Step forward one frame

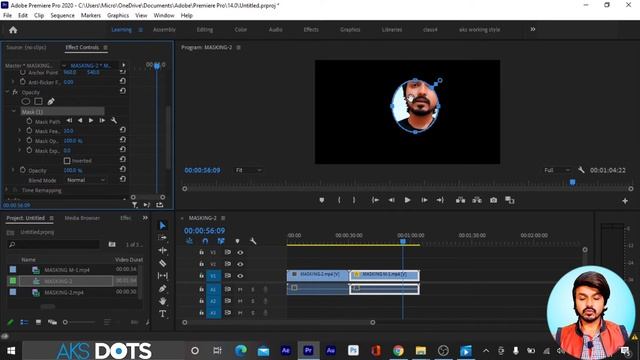pos(424,200)
